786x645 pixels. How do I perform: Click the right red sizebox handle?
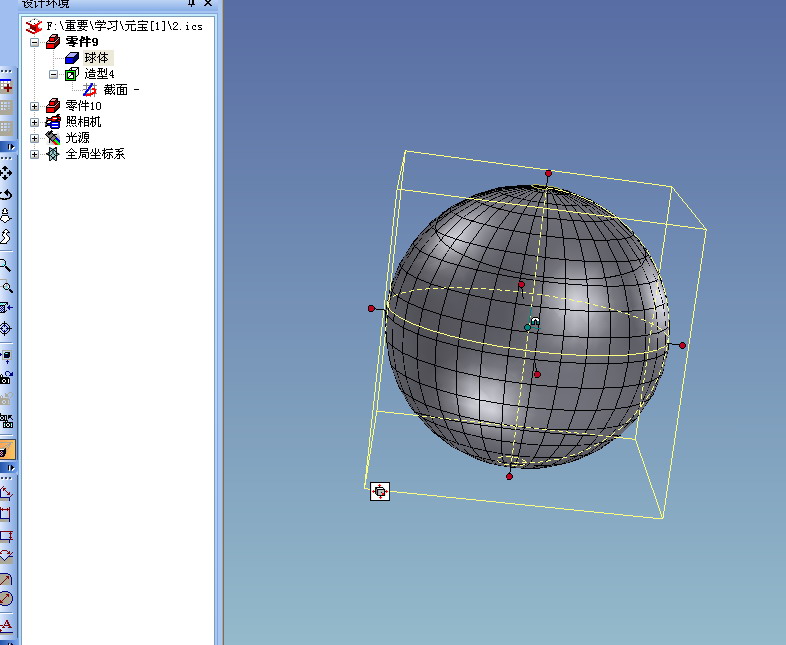pyautogui.click(x=682, y=345)
